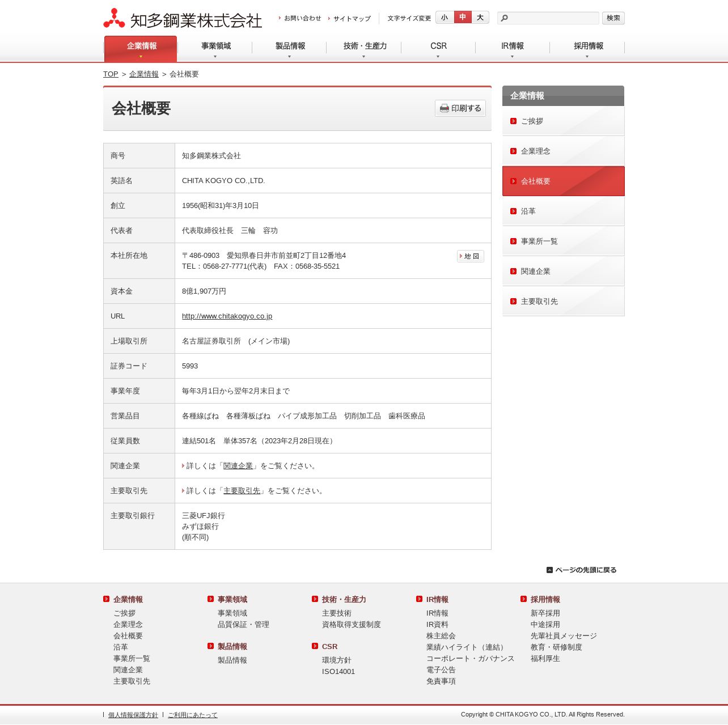Open the CSR nav menu
This screenshot has height=725, width=728.
[438, 49]
